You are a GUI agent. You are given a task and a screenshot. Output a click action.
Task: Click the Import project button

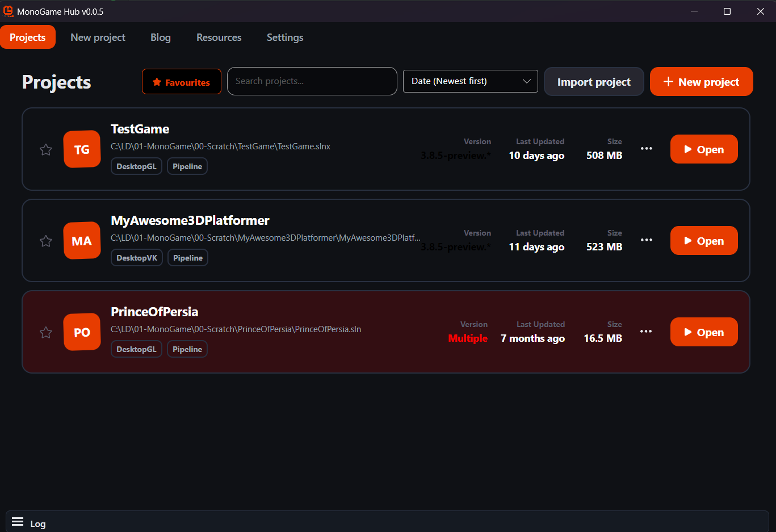point(594,82)
